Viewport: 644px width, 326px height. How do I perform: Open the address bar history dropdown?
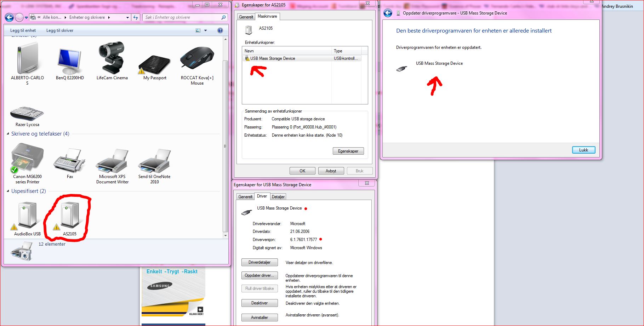click(127, 17)
